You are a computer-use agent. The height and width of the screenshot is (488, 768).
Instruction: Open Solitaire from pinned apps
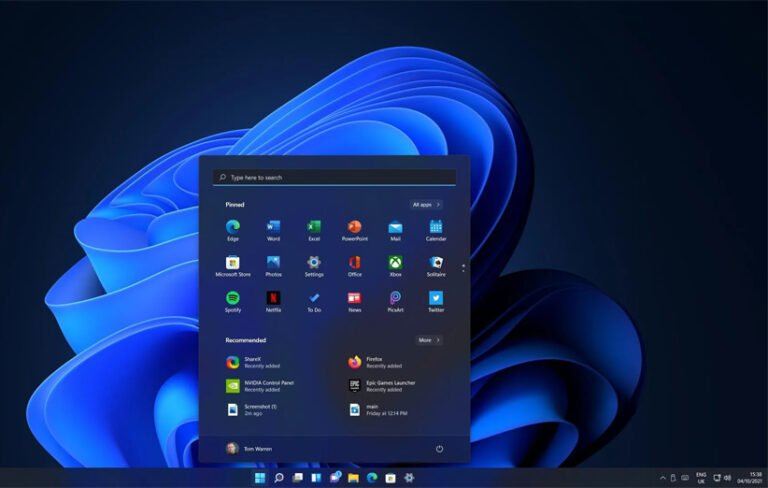[x=436, y=263]
